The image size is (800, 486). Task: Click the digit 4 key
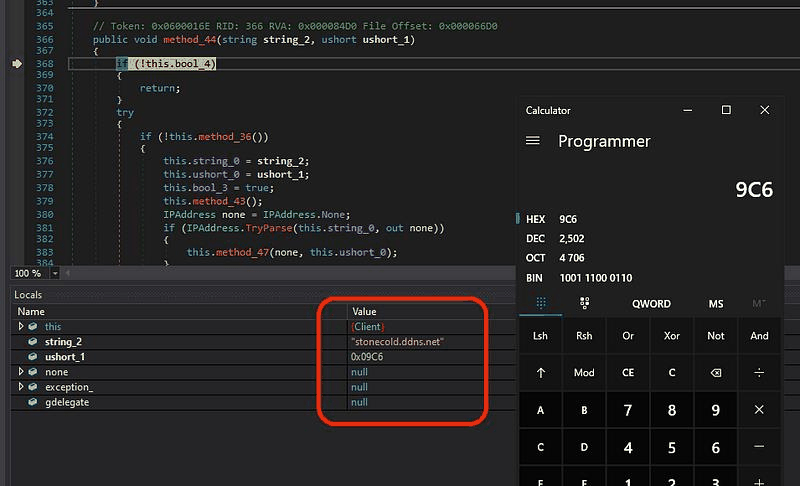[x=628, y=447]
